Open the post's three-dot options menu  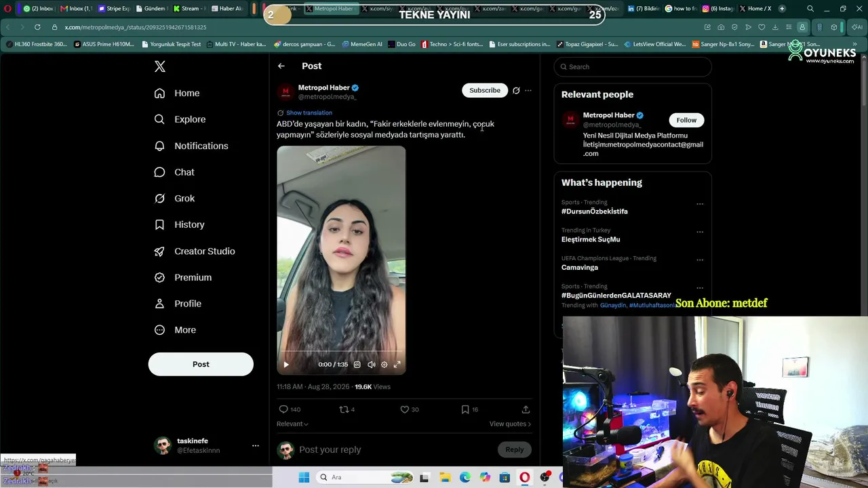point(528,90)
